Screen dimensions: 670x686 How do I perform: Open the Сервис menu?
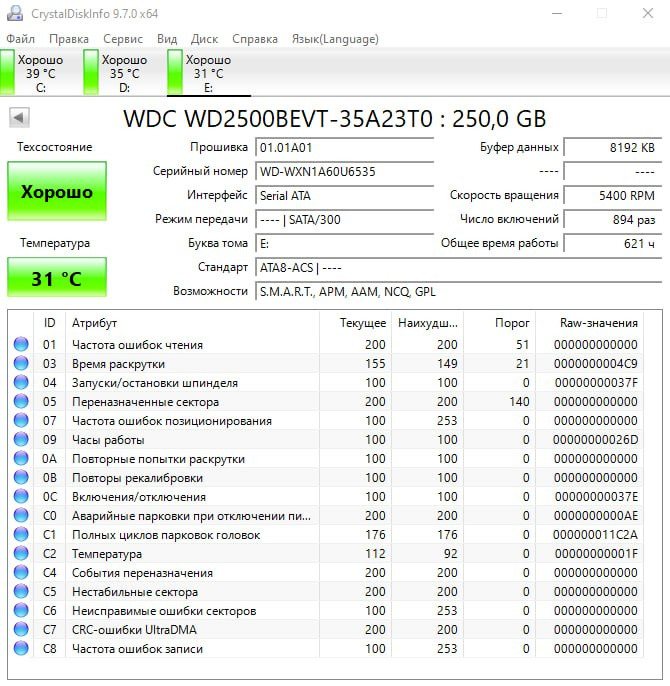pos(123,39)
